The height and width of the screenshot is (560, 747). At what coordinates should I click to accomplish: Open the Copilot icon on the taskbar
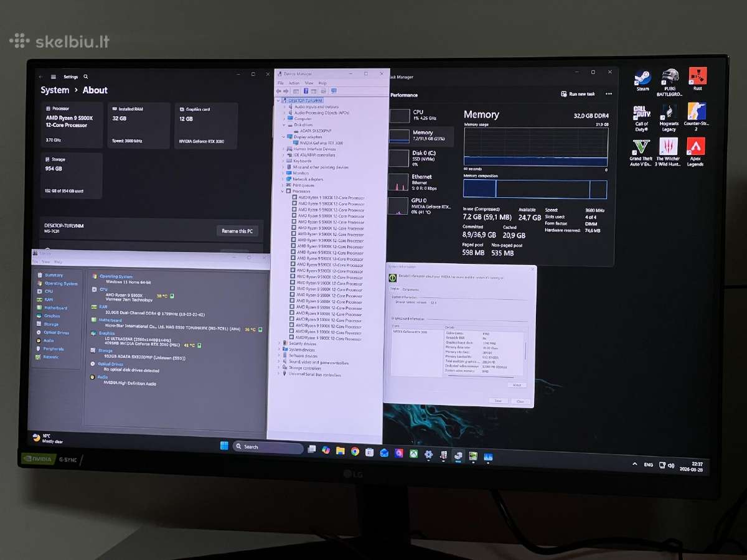[326, 450]
